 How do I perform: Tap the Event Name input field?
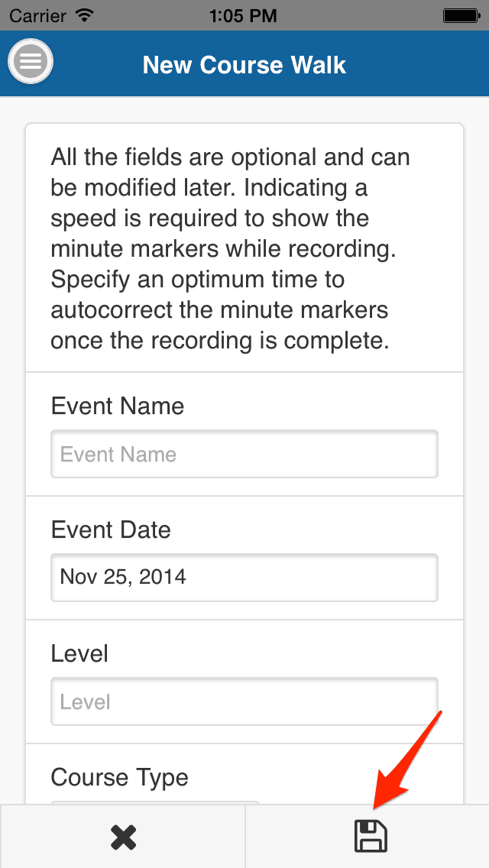click(244, 453)
